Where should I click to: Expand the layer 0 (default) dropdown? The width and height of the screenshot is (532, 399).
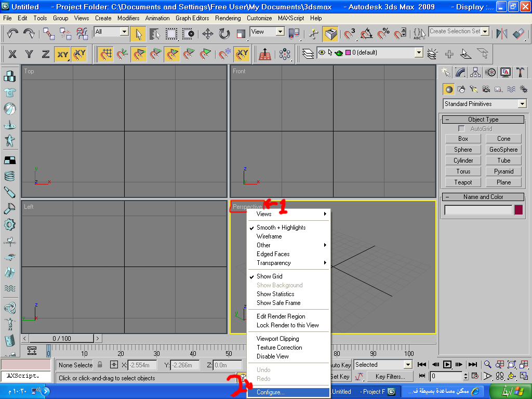[419, 52]
